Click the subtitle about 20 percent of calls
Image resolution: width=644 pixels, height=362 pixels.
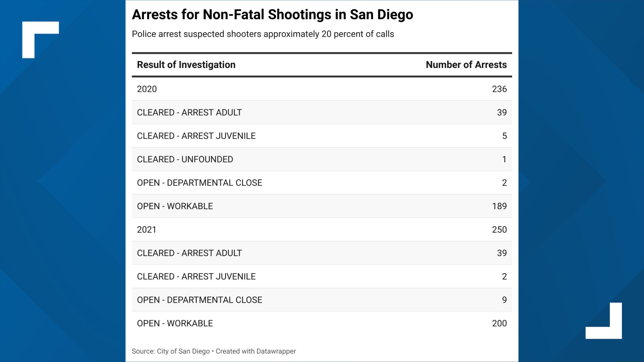tap(263, 34)
